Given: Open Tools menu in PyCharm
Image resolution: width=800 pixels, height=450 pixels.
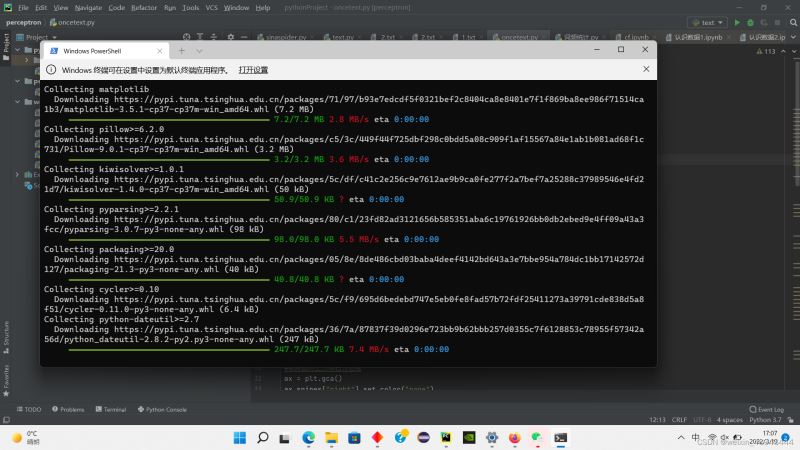Looking at the screenshot, I should [190, 8].
